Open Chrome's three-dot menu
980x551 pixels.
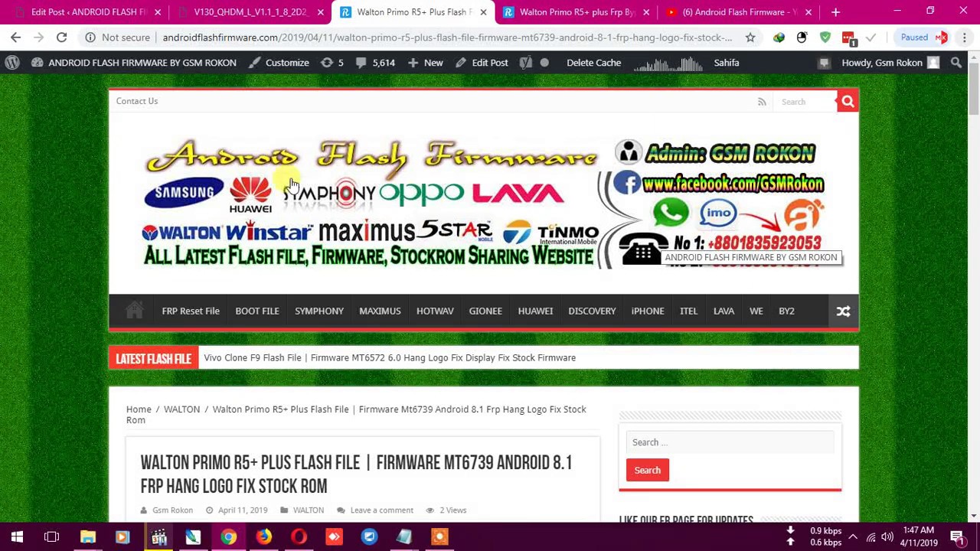coord(965,37)
